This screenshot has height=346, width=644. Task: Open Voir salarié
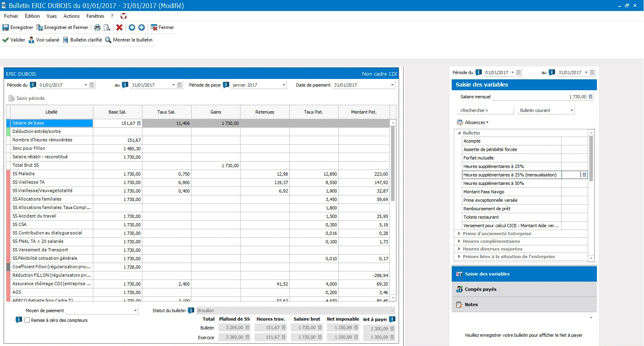coord(44,40)
